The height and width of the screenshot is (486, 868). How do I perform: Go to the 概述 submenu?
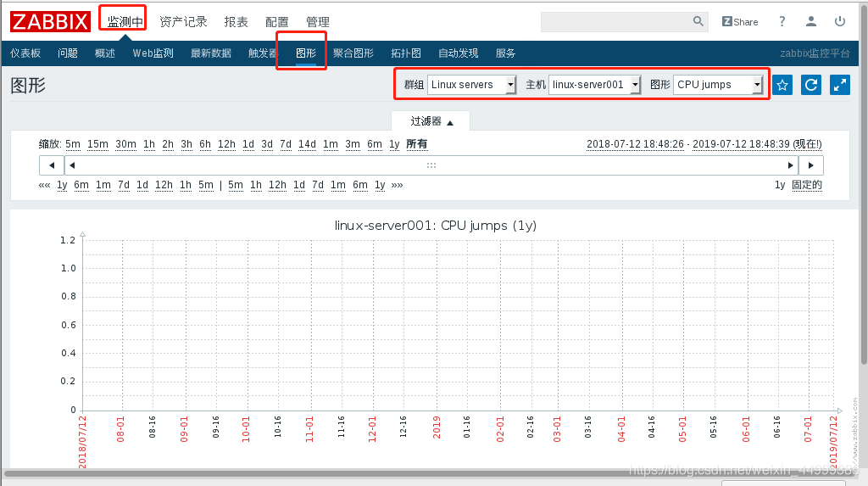104,53
